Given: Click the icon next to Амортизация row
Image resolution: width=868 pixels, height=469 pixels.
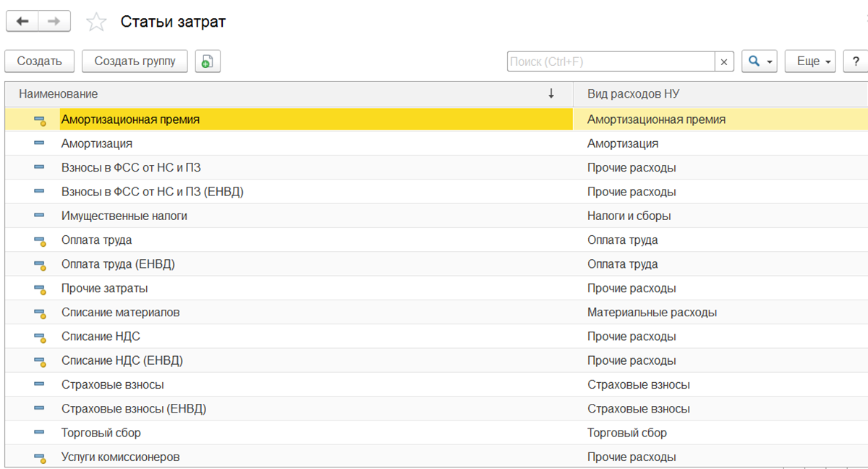Looking at the screenshot, I should [x=39, y=144].
